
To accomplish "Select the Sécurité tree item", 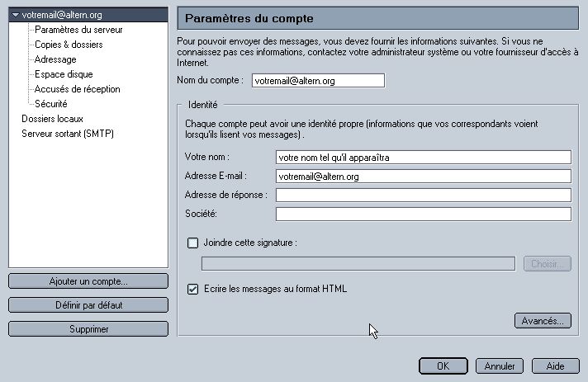I will point(51,104).
